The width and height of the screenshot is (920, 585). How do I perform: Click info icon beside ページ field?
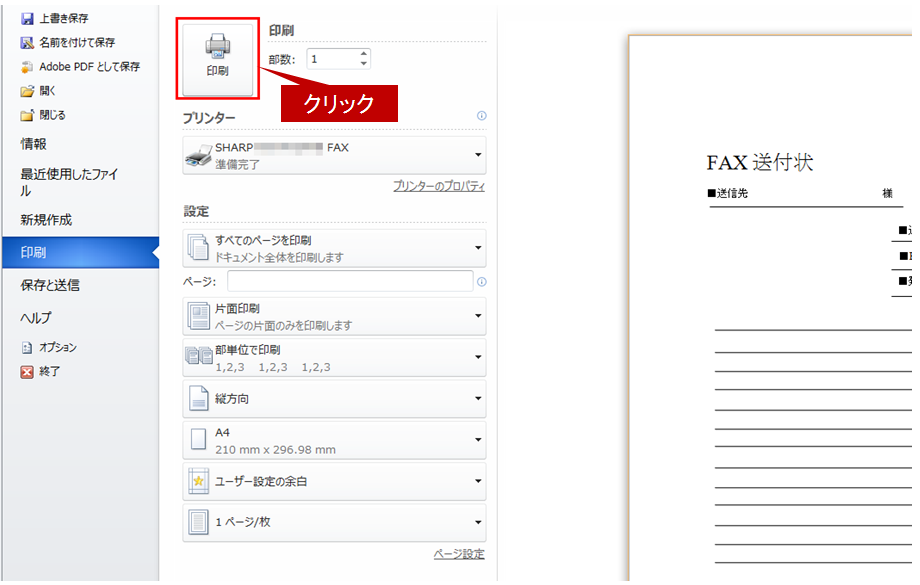point(482,282)
